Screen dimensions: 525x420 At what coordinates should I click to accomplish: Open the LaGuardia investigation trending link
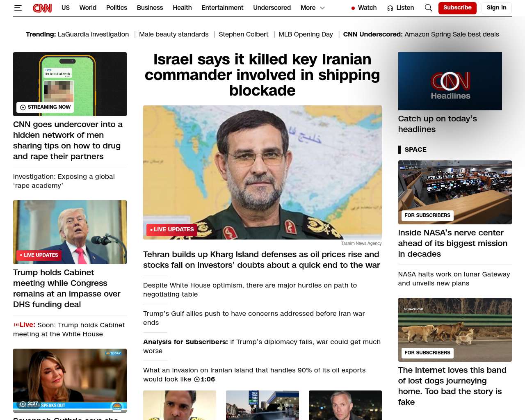[93, 34]
